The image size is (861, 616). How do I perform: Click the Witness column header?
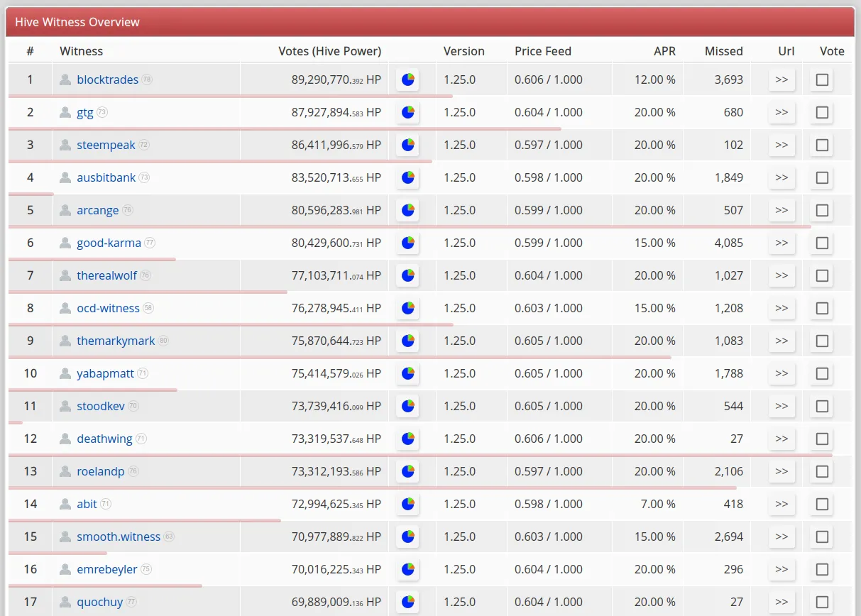[x=81, y=51]
